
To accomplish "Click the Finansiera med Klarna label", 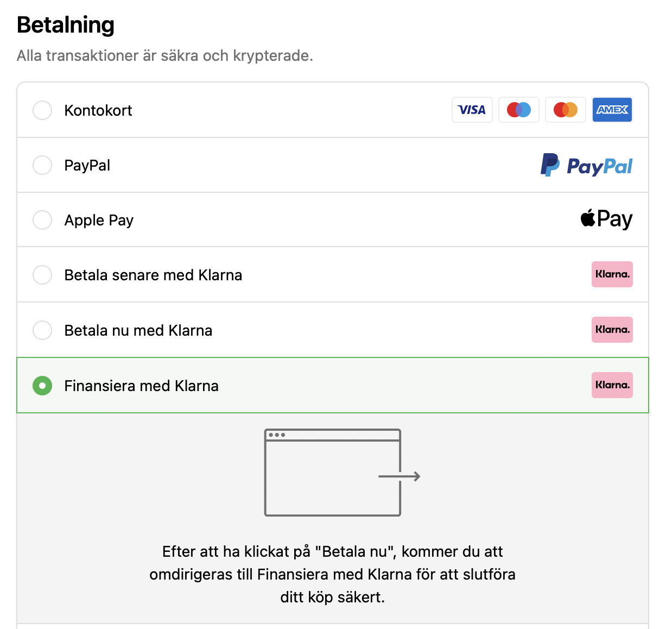I will click(141, 386).
